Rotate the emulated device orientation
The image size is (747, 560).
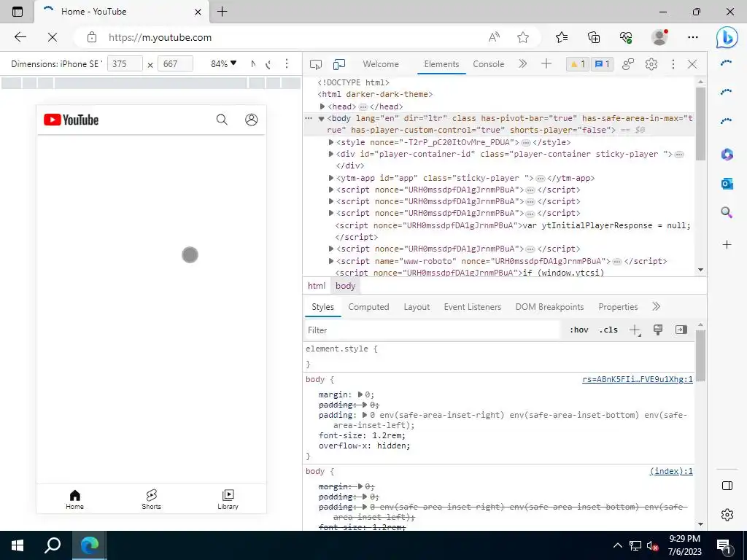tap(268, 64)
